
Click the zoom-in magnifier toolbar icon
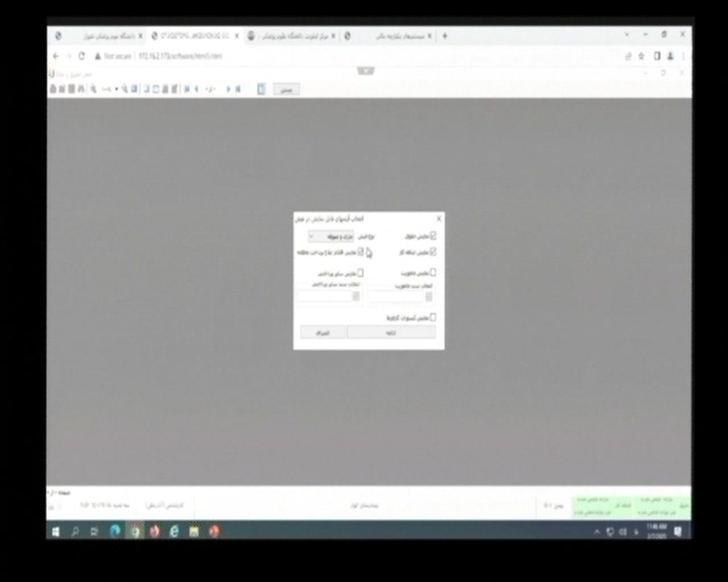pos(125,89)
